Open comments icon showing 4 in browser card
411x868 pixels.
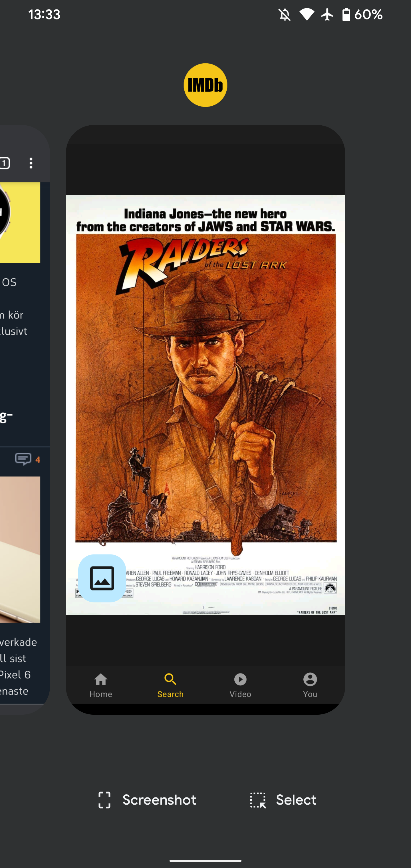point(28,459)
